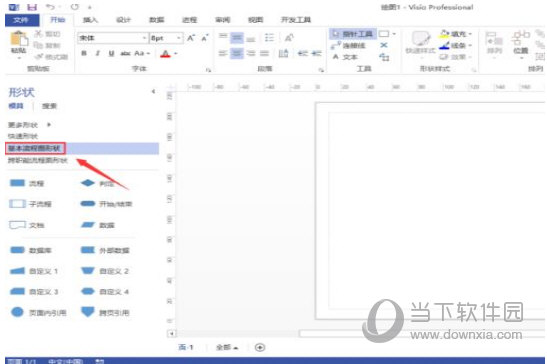Increase the font size

pyautogui.click(x=190, y=38)
